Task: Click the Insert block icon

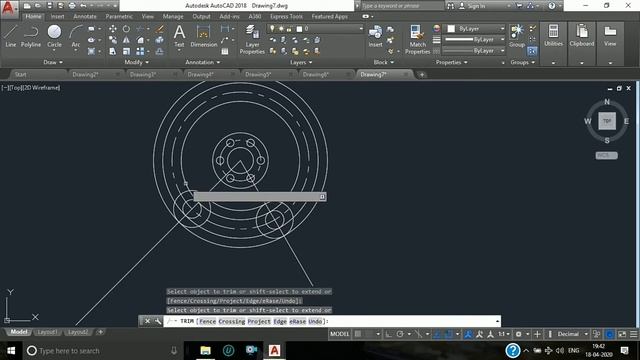Action: tap(375, 36)
